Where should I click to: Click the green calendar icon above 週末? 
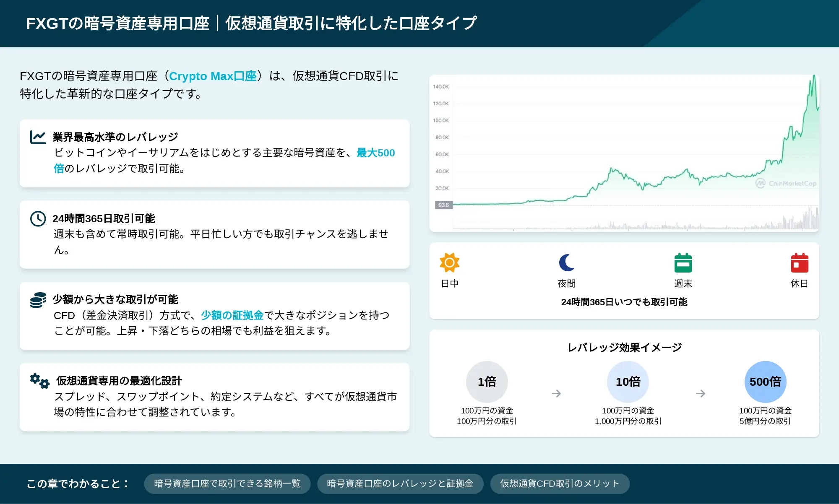click(x=683, y=263)
